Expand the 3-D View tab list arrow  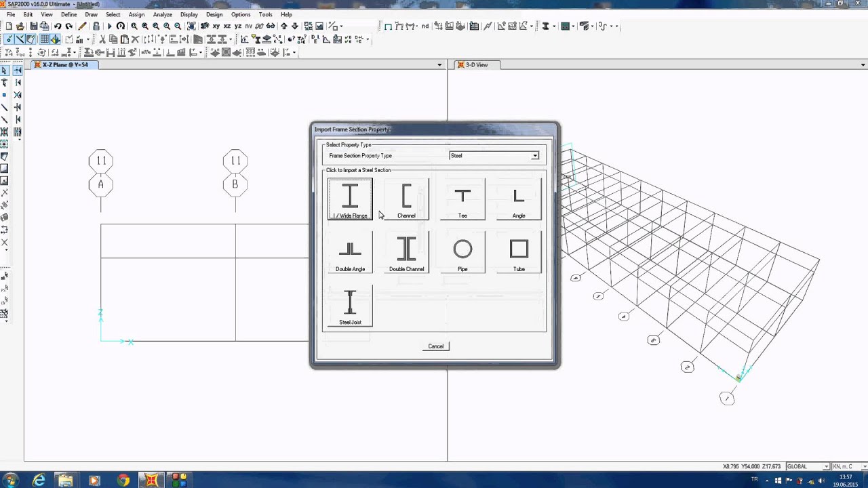[x=863, y=65]
